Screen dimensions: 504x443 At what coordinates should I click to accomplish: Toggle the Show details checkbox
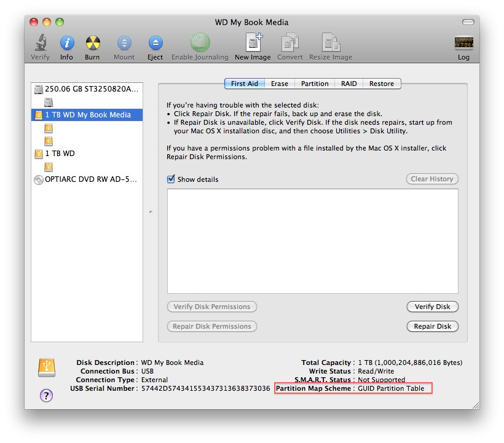171,179
